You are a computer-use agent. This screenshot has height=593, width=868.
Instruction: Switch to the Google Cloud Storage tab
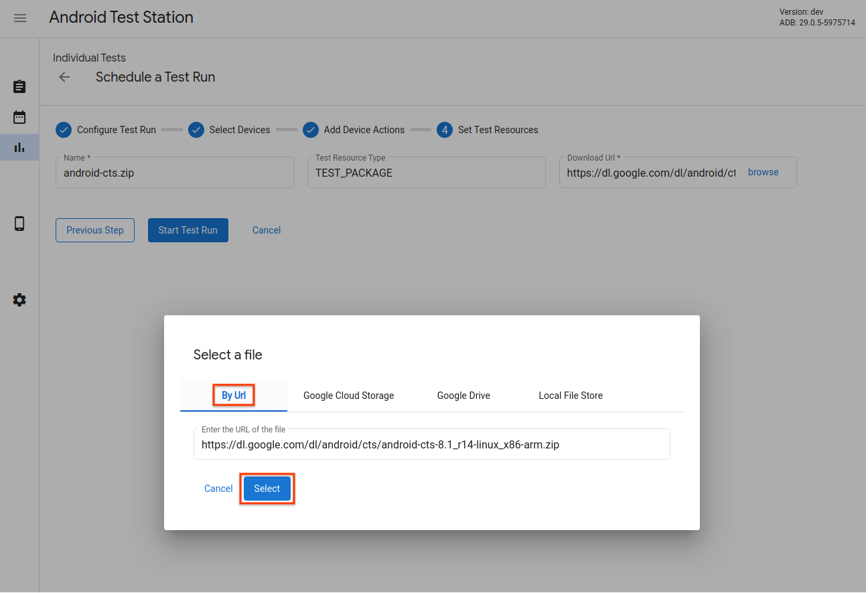tap(348, 395)
